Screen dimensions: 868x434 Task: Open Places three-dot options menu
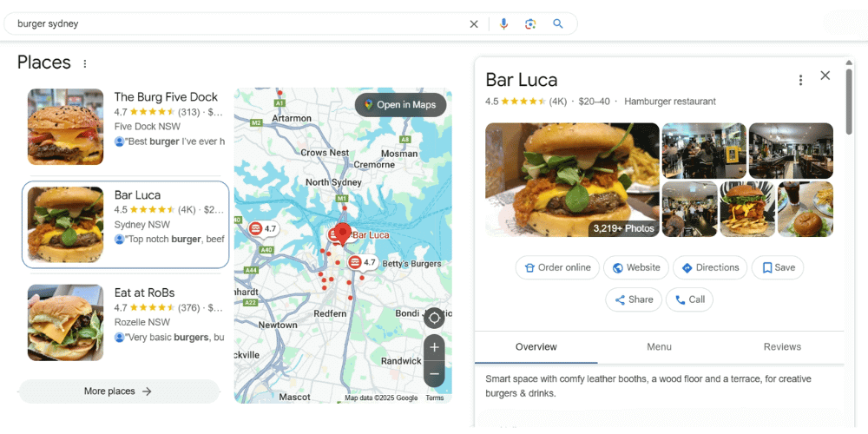pyautogui.click(x=85, y=63)
